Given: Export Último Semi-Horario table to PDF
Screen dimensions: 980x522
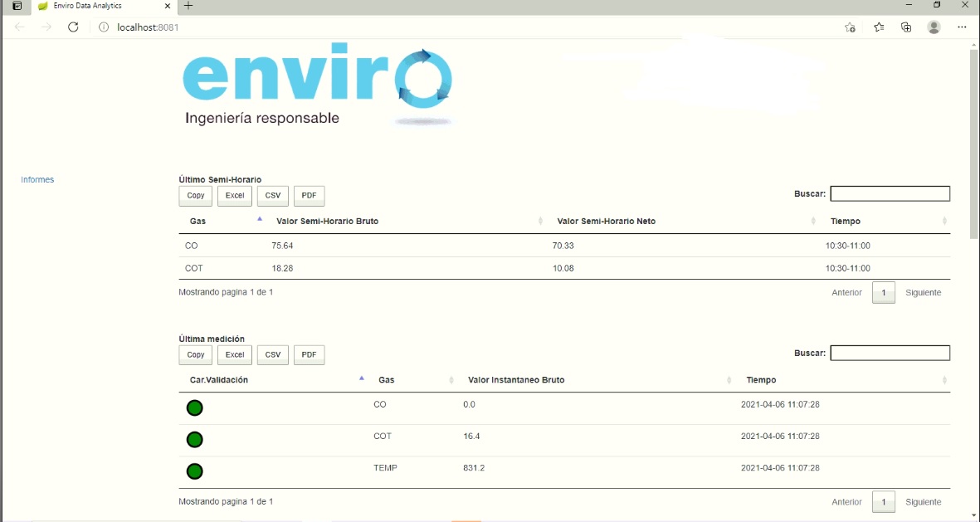Looking at the screenshot, I should pyautogui.click(x=309, y=196).
